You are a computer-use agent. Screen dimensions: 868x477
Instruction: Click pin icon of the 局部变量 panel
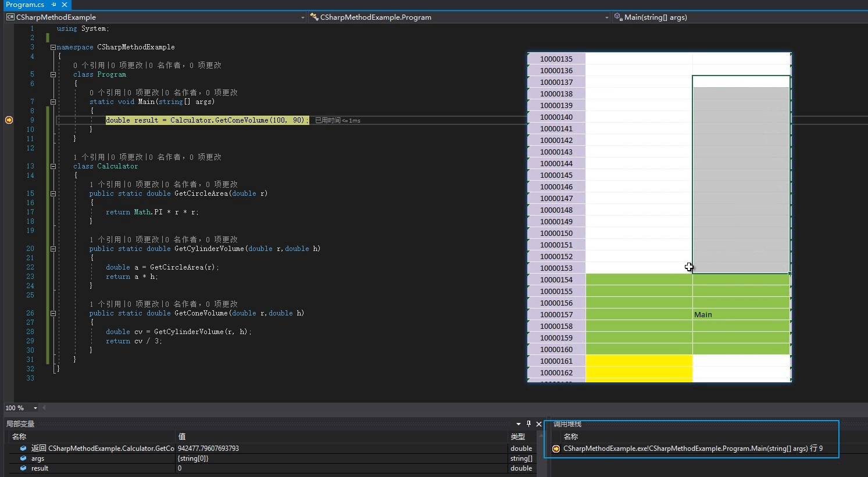528,424
